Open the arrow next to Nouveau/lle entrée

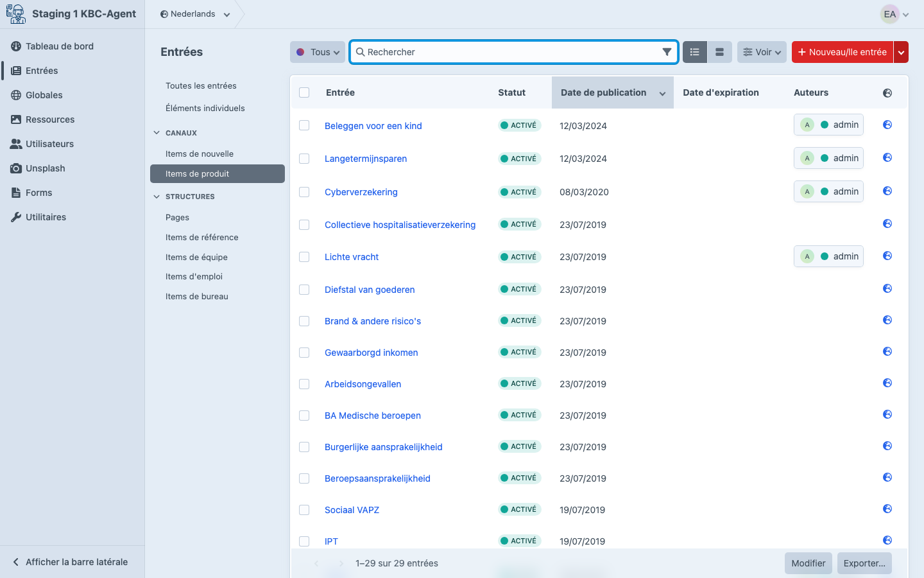(x=902, y=52)
